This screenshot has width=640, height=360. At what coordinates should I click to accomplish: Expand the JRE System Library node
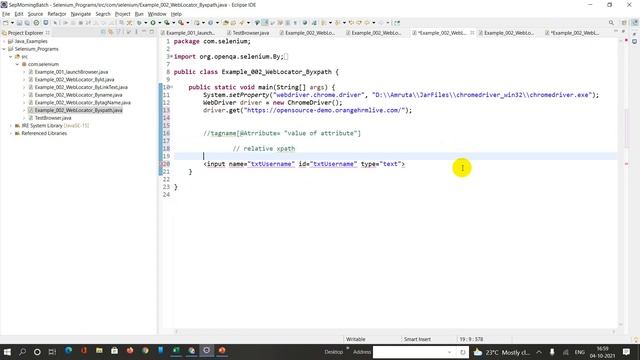[11, 126]
